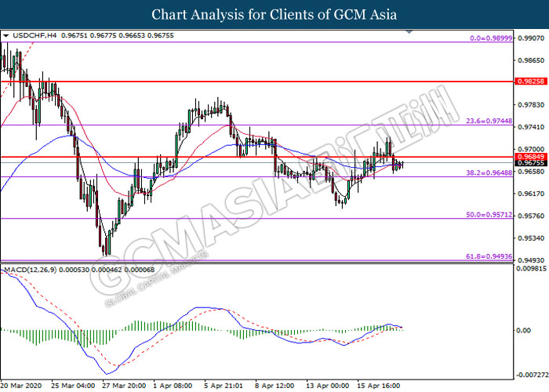Click the 1 Apr 08:00 time label
Viewport: 549px width, 392px height.
(x=173, y=386)
